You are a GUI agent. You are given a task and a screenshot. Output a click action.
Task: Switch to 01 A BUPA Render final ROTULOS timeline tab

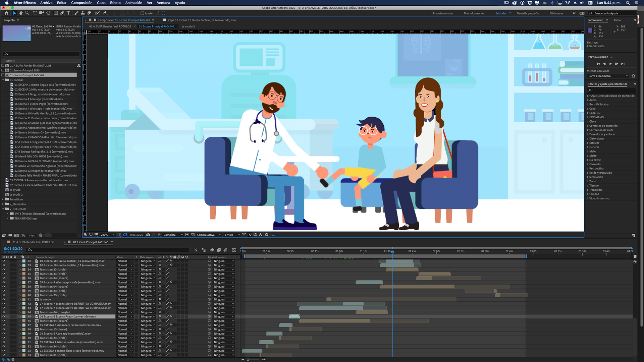(33, 242)
